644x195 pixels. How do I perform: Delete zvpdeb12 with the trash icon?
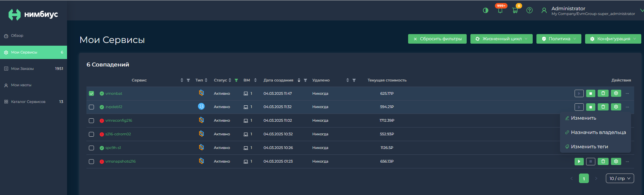click(603, 107)
